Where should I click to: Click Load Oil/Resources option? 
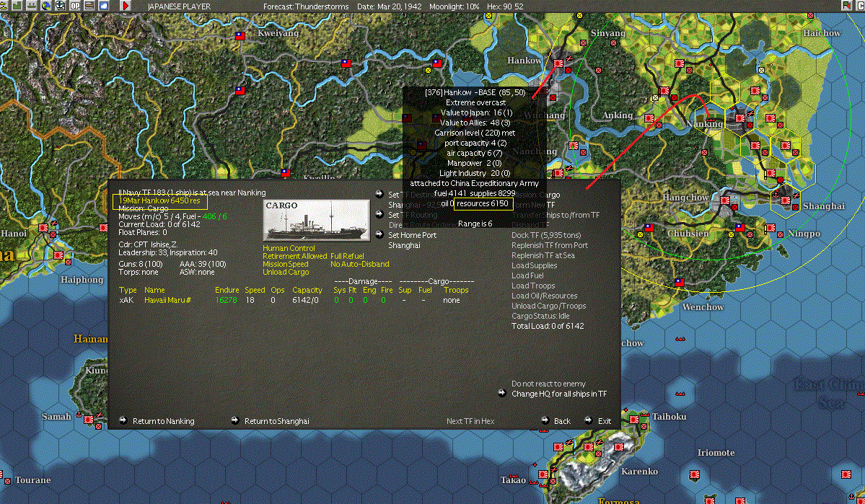point(545,296)
